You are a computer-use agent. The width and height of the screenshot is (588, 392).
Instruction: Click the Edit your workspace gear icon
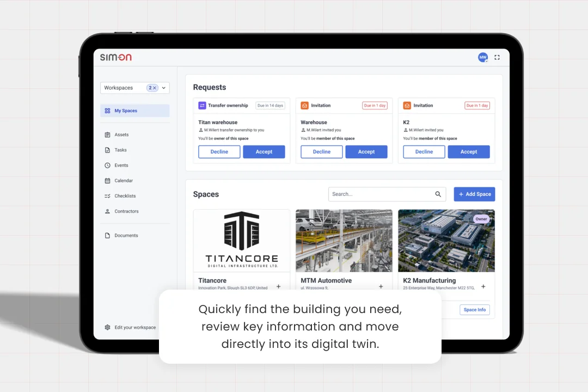point(107,327)
